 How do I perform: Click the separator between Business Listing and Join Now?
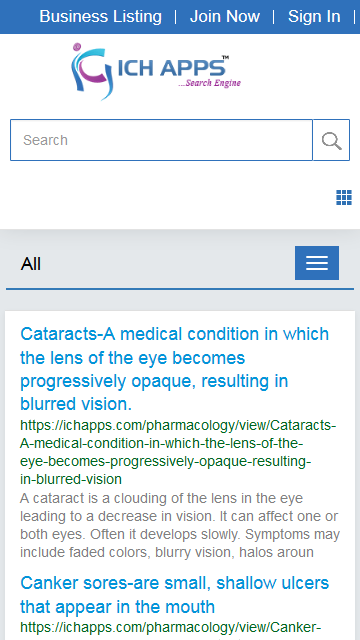[176, 17]
